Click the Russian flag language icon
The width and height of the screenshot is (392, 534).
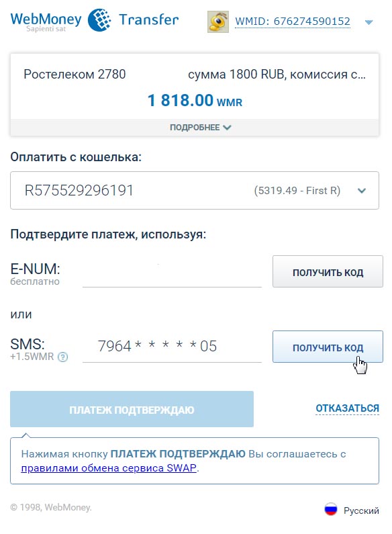[x=330, y=509]
